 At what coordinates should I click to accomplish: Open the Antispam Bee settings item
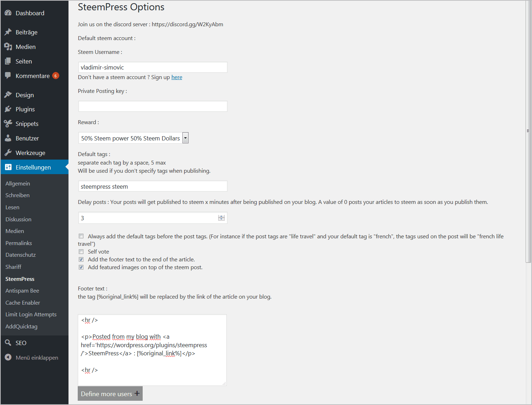point(22,290)
